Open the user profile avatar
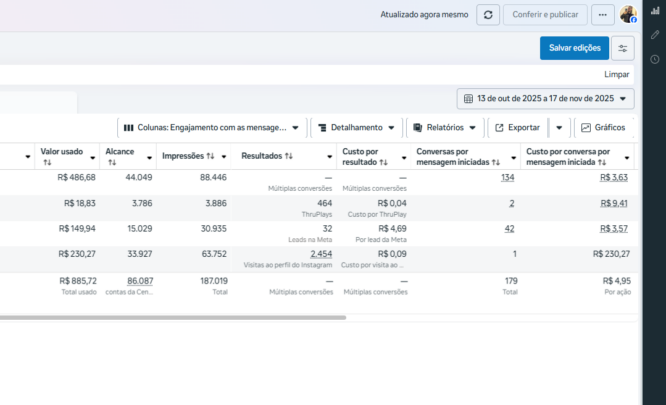 [628, 15]
